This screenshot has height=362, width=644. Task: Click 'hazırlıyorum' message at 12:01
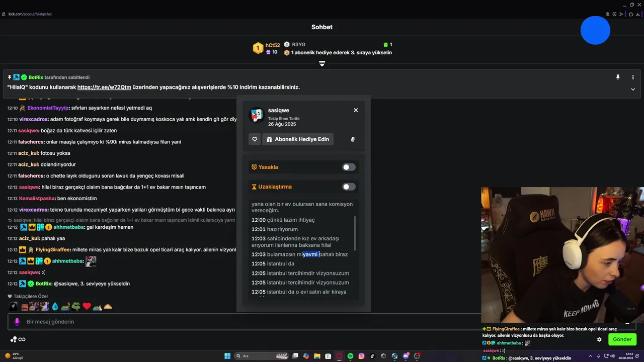pyautogui.click(x=275, y=229)
